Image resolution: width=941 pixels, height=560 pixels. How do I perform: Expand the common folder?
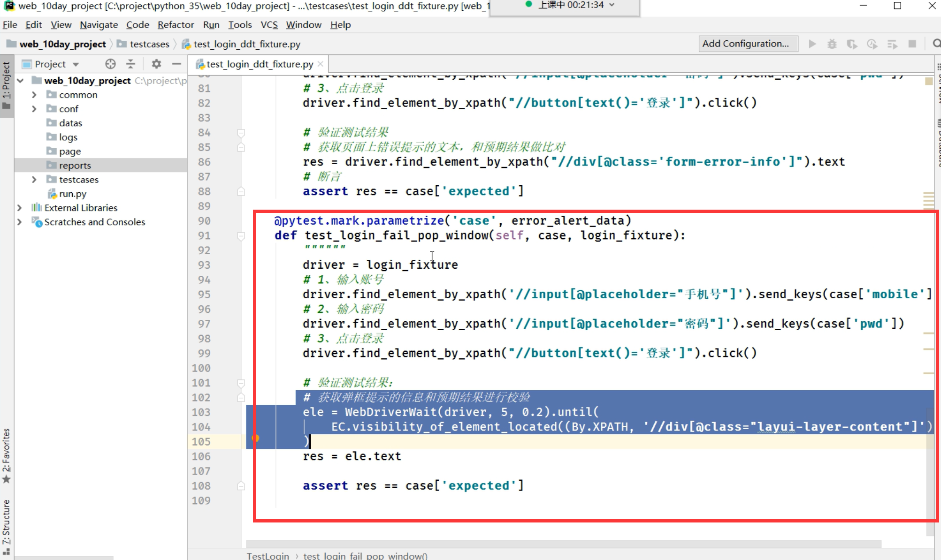coord(34,95)
